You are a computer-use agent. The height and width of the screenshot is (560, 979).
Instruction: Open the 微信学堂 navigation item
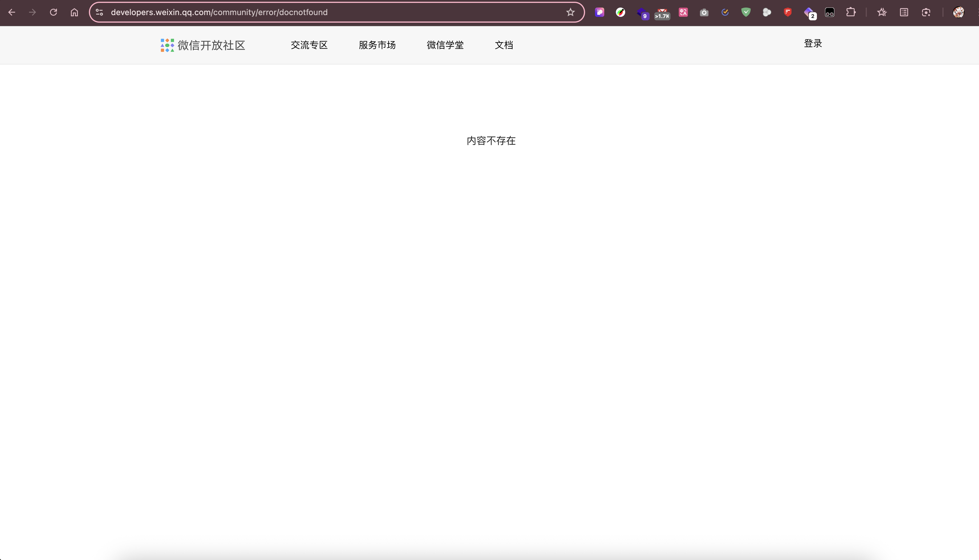(x=445, y=45)
